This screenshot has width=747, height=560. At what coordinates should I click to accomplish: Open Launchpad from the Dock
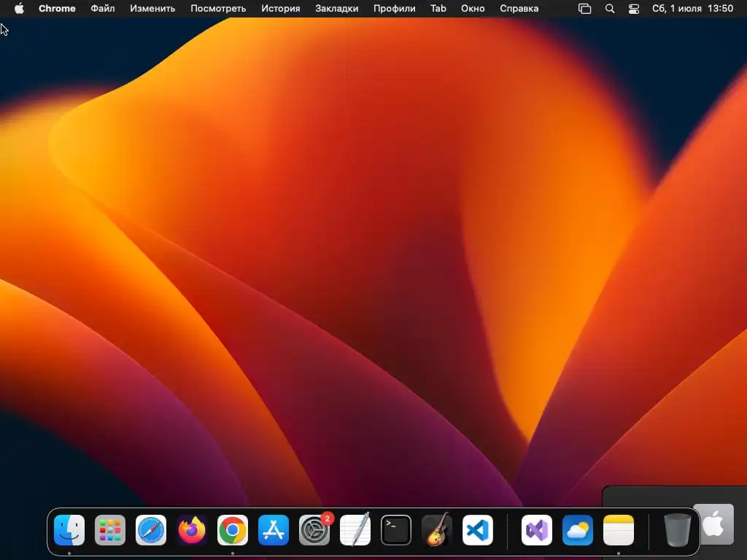point(110,529)
